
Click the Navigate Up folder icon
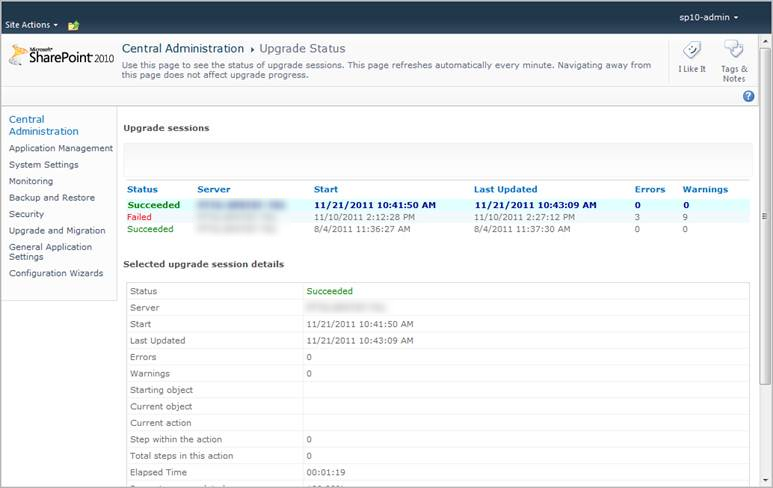click(x=73, y=25)
